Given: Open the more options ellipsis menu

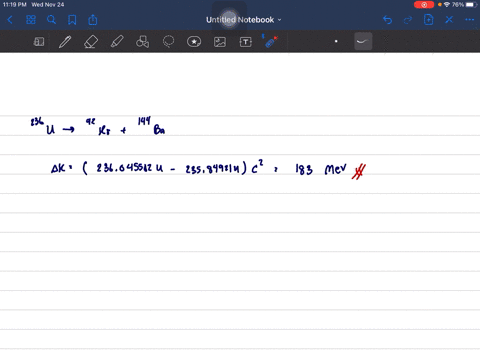Looking at the screenshot, I should point(470,20).
